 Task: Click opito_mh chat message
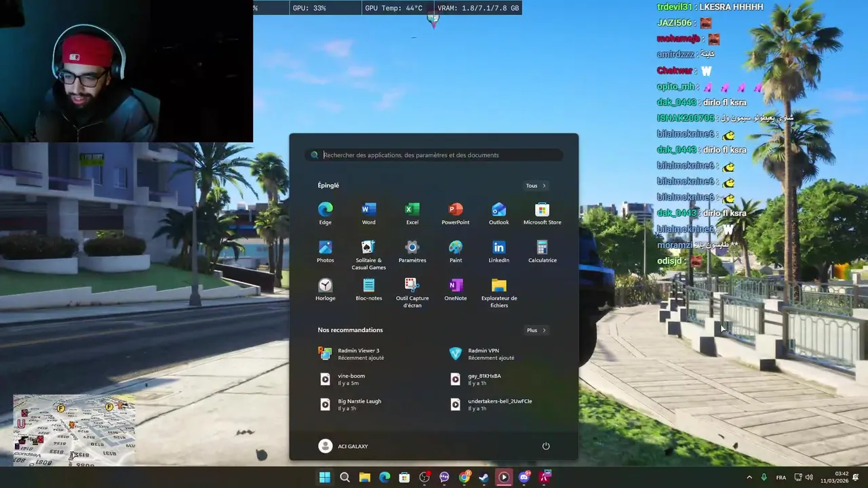coord(710,87)
